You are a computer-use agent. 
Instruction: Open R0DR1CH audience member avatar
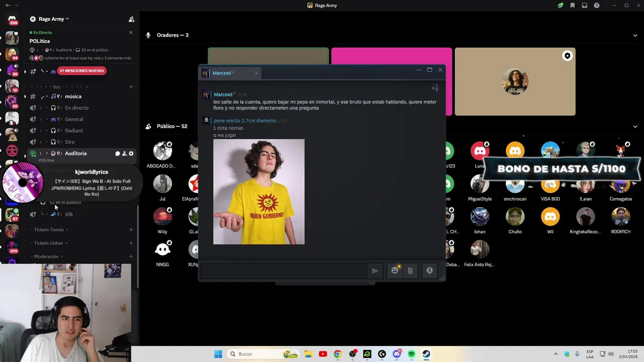[x=620, y=217]
